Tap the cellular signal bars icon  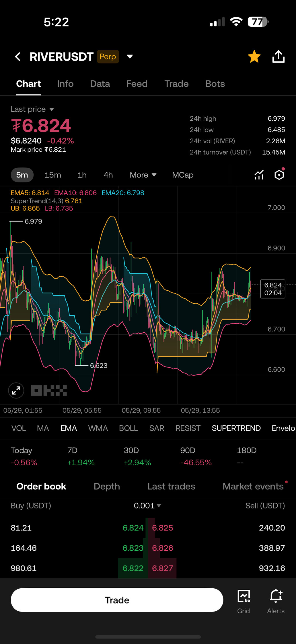tap(217, 22)
